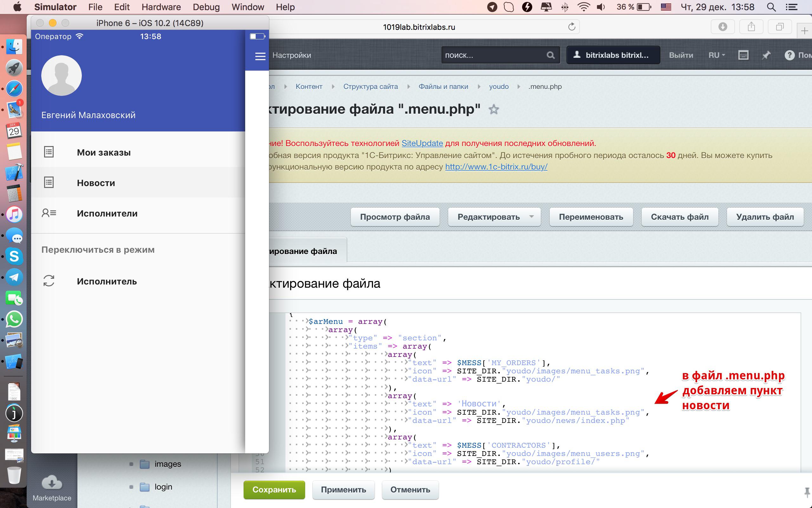Reload the Safari page
Image resolution: width=812 pixels, height=508 pixels.
(572, 27)
